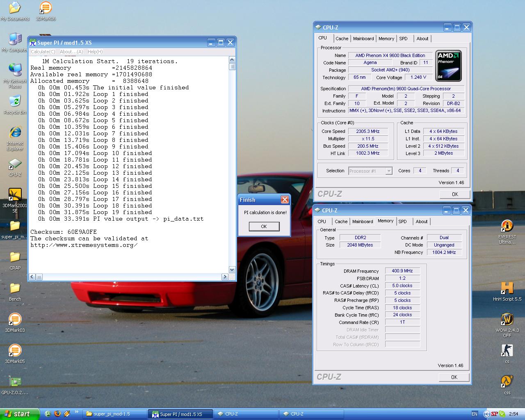Click the 'PI value output -> pi_data.txt' line
The width and height of the screenshot is (525, 420).
pos(121,219)
